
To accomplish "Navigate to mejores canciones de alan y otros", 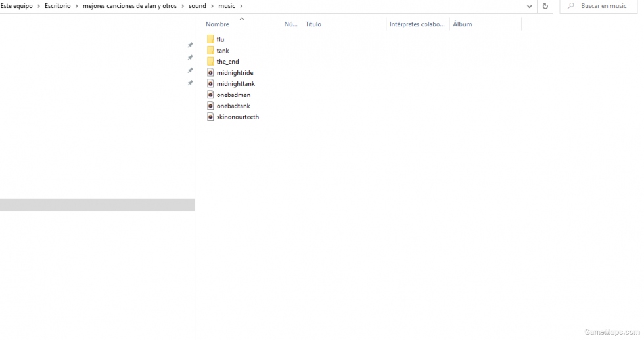I will [x=130, y=6].
